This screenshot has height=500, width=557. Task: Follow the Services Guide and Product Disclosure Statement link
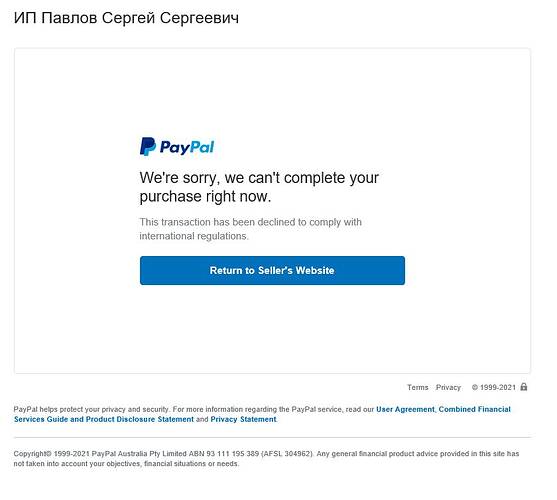104,419
